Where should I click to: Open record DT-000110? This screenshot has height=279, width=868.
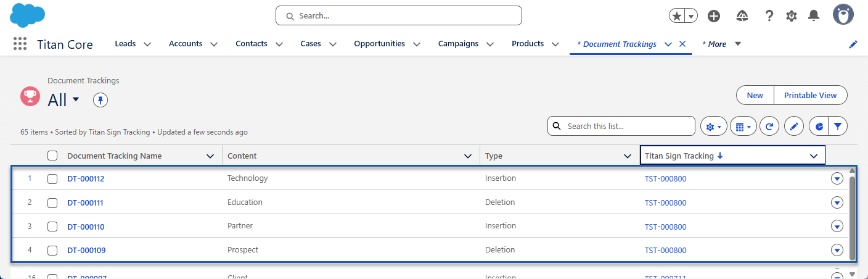click(86, 227)
